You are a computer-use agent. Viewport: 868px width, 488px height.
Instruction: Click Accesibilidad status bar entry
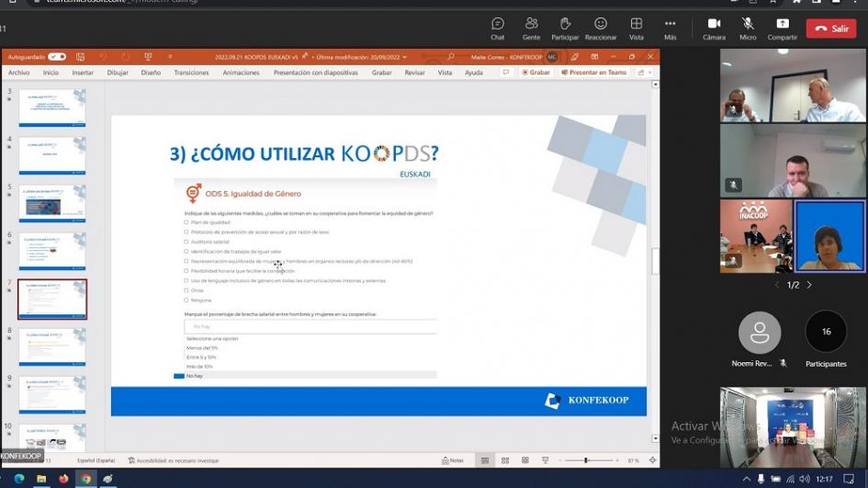[x=174, y=460]
